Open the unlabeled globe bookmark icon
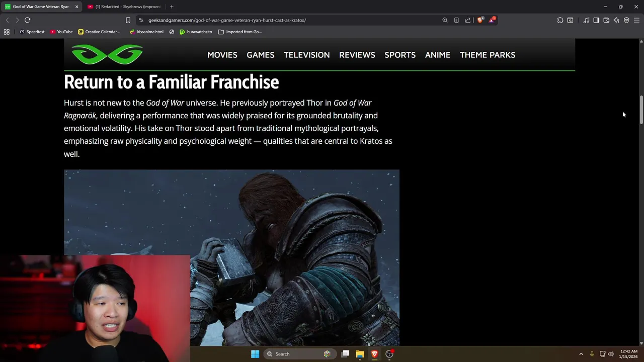 click(x=172, y=32)
